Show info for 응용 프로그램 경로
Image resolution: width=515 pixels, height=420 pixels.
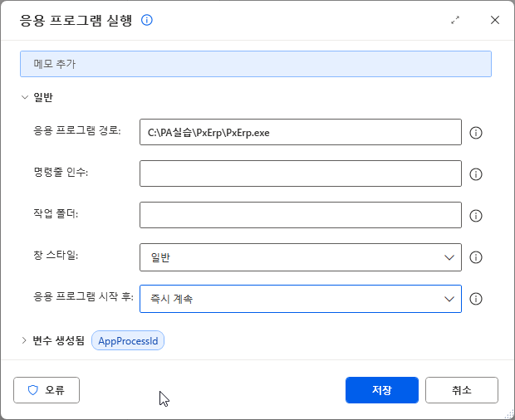(x=476, y=133)
